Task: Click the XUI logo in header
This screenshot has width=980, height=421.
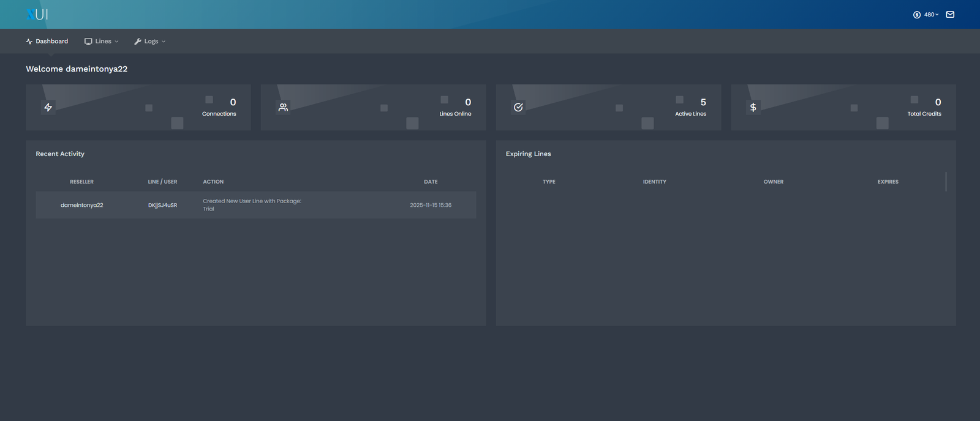Action: (37, 14)
